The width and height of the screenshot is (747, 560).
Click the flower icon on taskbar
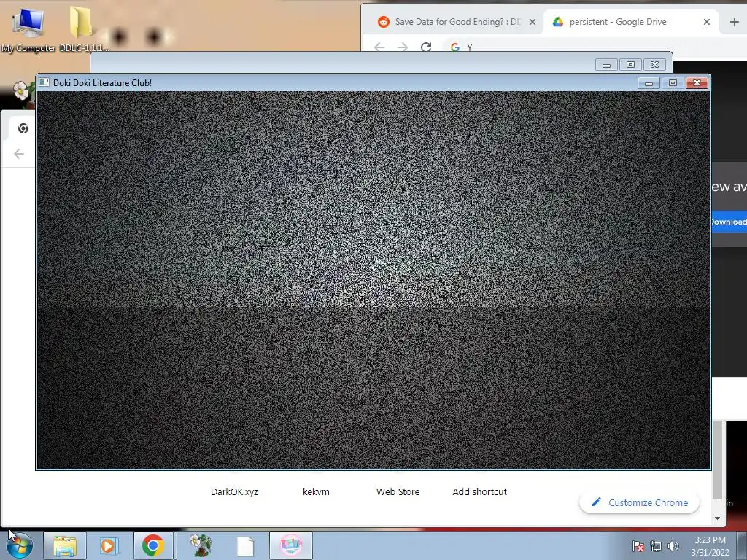pos(200,545)
